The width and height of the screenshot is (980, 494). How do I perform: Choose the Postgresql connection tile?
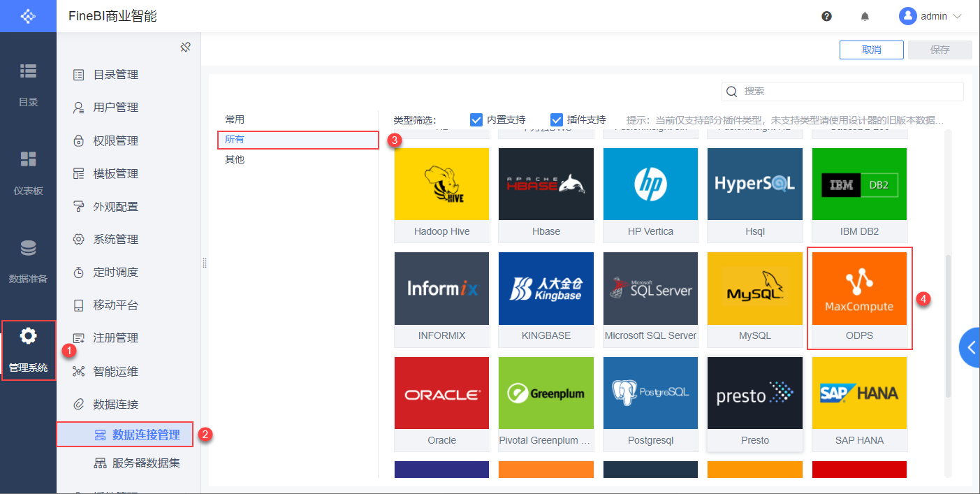pos(650,404)
